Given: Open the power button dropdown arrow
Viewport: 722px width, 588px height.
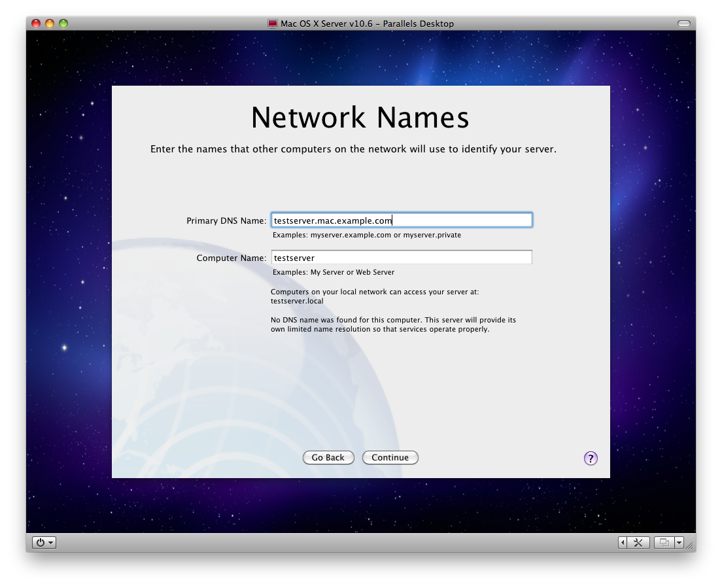Looking at the screenshot, I should pos(51,543).
